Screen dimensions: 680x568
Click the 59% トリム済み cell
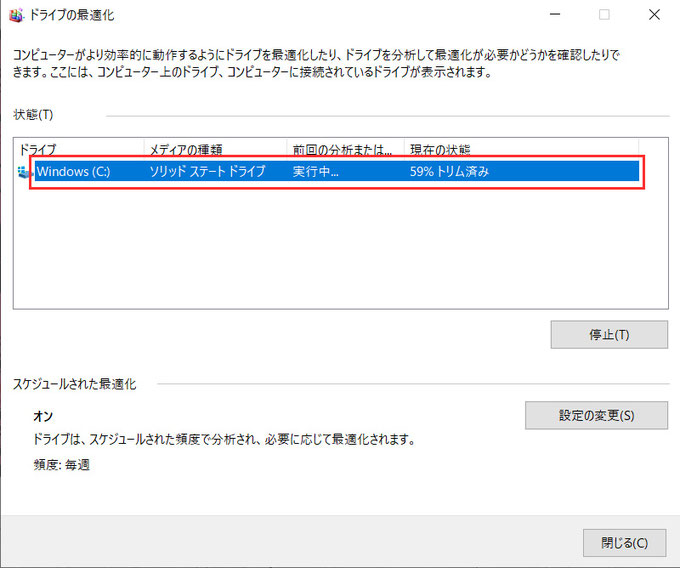point(449,171)
